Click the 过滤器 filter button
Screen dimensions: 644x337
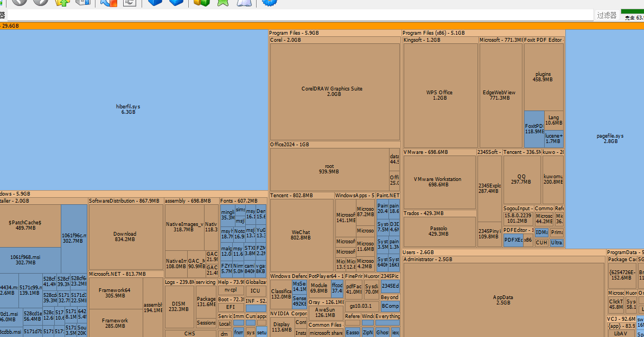[x=607, y=16]
